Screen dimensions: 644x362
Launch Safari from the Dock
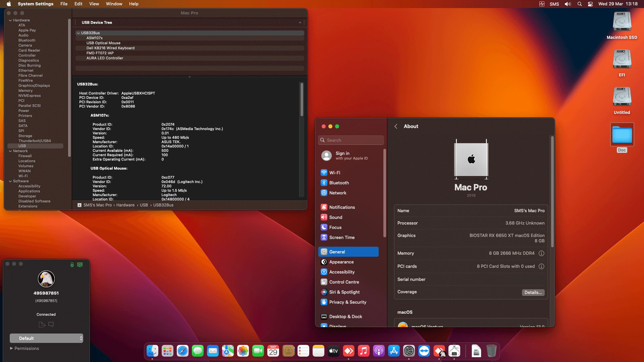182,351
